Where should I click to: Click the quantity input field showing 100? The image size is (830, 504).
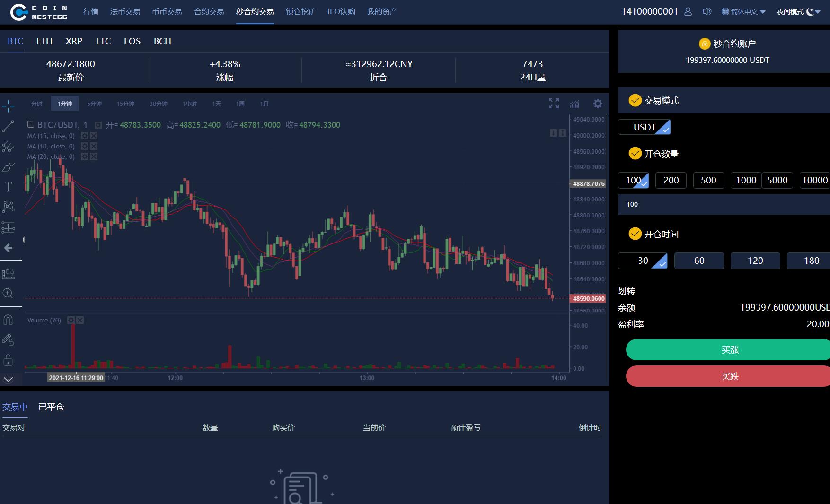[x=724, y=204]
